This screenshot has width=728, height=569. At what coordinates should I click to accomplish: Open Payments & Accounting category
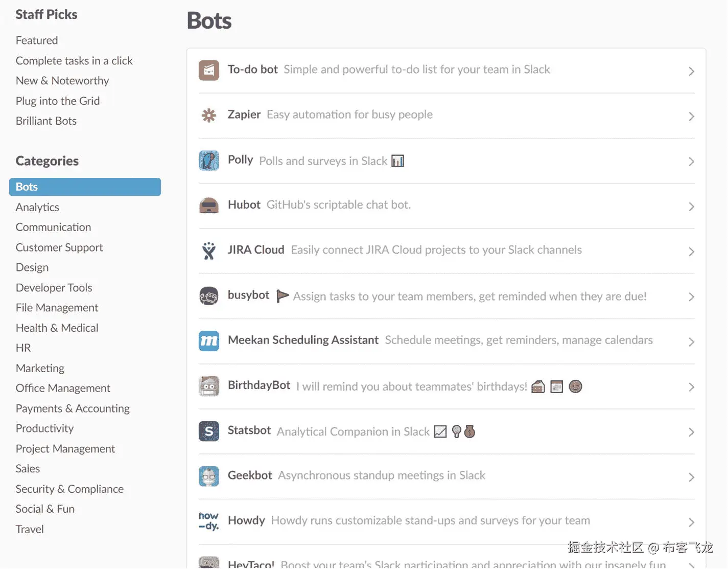(73, 408)
